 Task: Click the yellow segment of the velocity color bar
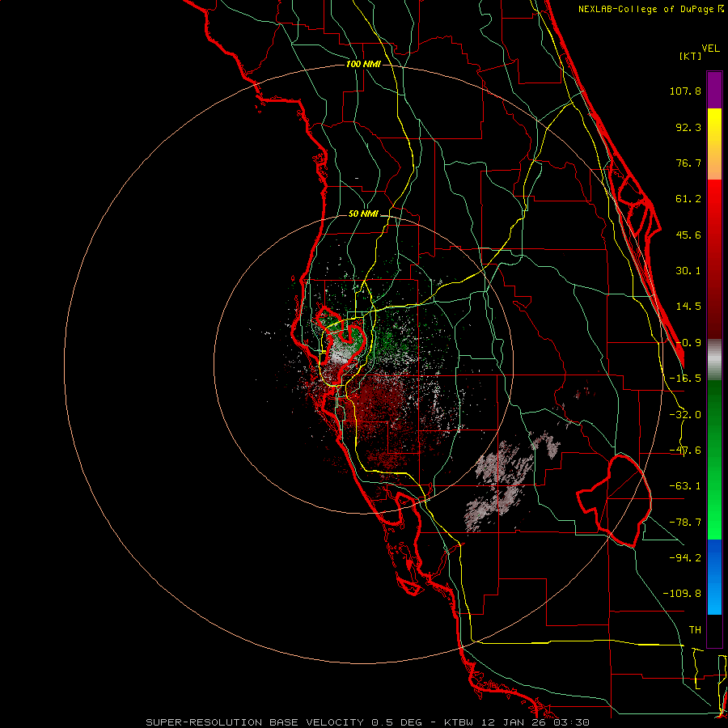(x=714, y=144)
